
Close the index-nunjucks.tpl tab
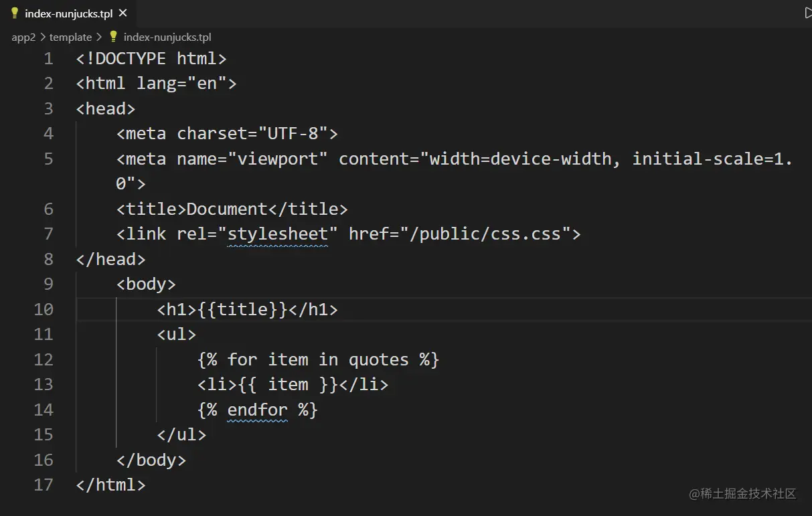(123, 13)
